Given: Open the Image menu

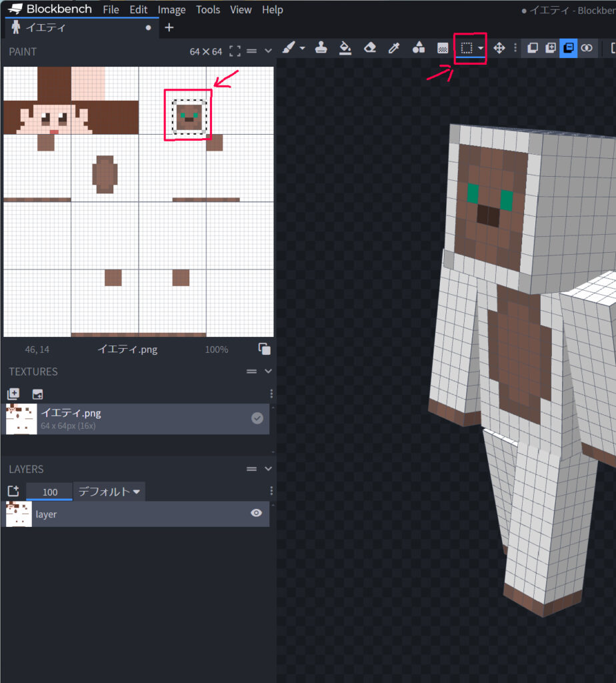Looking at the screenshot, I should click(x=171, y=9).
